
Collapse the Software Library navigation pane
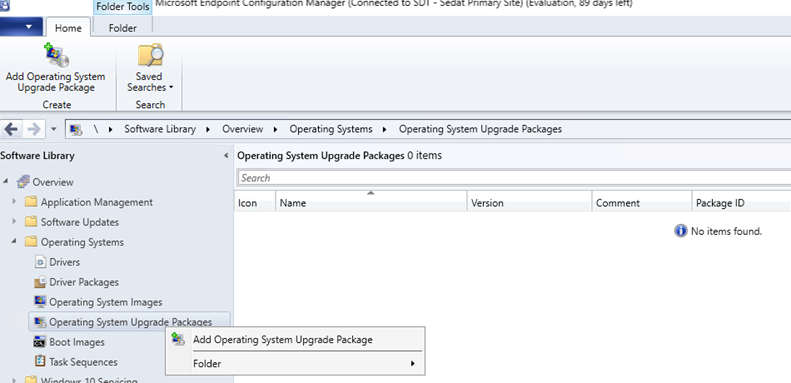pos(226,156)
